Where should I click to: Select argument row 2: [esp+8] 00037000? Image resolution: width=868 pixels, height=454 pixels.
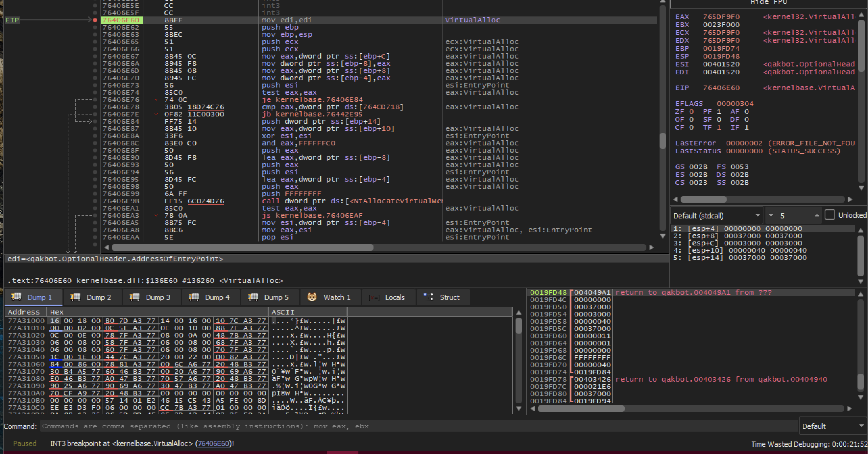click(763, 236)
